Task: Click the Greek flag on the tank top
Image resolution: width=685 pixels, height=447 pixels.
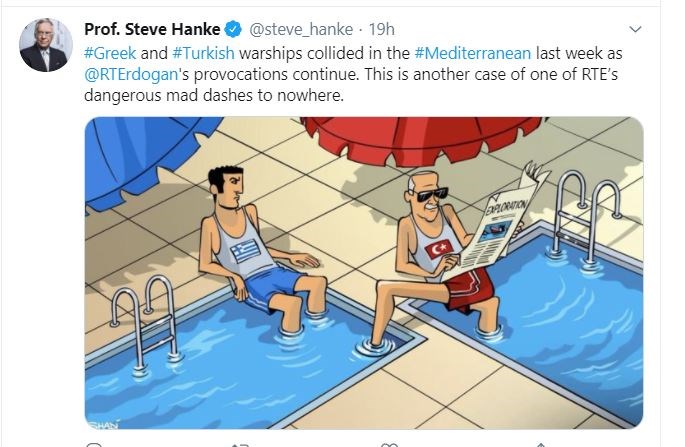Action: pos(245,251)
